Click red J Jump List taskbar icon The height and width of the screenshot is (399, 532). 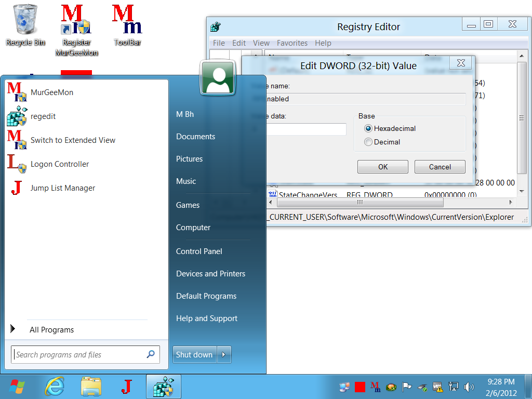click(x=127, y=387)
